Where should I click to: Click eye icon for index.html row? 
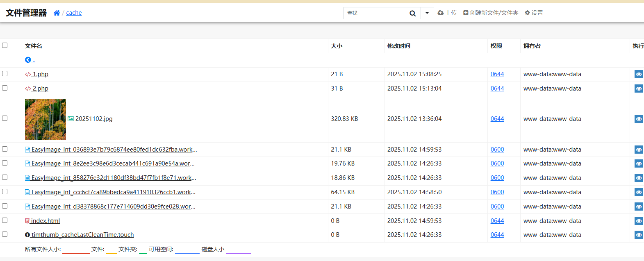(638, 221)
